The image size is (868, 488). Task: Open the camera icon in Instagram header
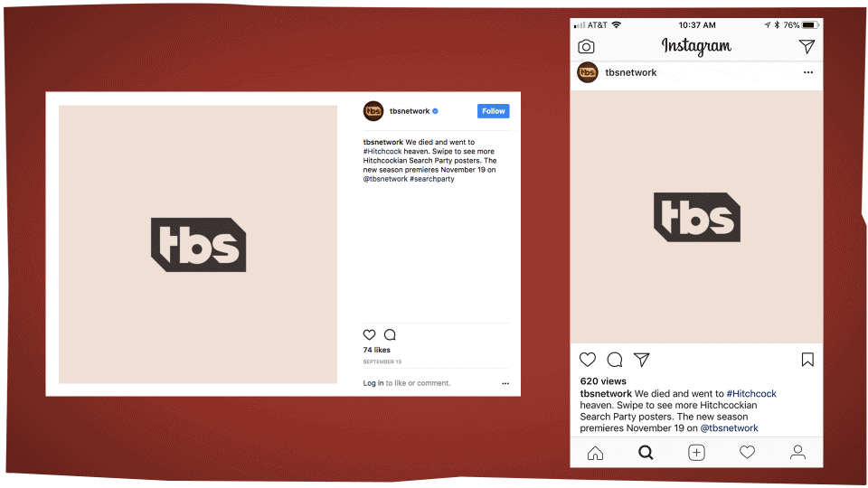coord(586,46)
